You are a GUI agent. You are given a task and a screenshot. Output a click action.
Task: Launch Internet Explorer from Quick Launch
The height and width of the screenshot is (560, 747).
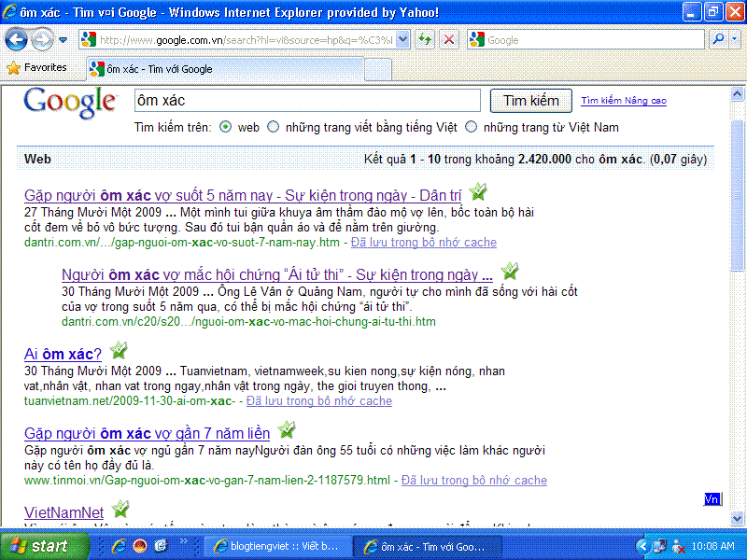[x=119, y=546]
